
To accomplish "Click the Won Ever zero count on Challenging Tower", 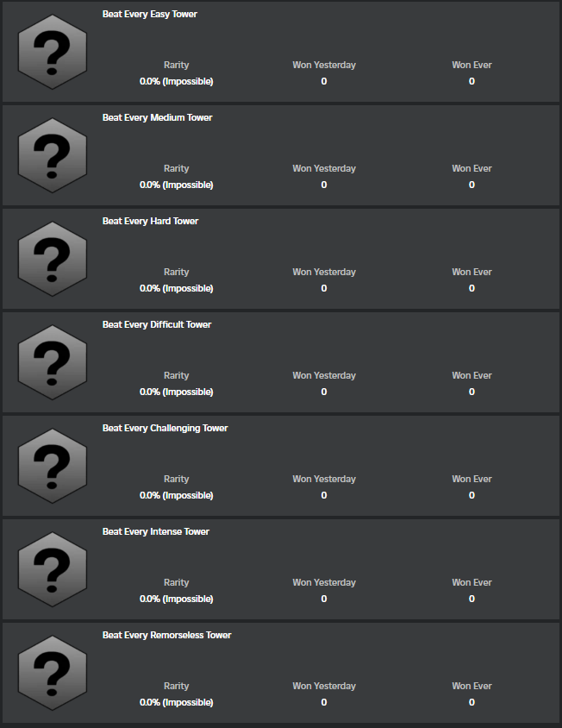I will tap(471, 495).
